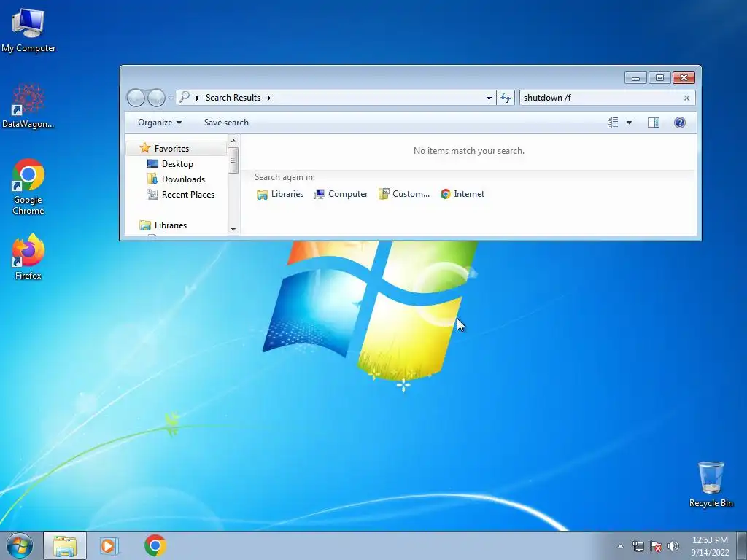This screenshot has height=560, width=747.
Task: Open the taskbar clock and date
Action: tap(710, 546)
